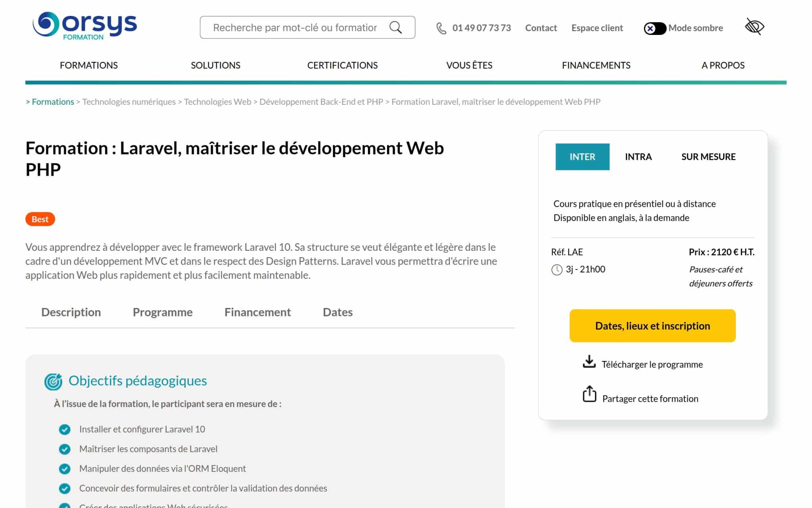The height and width of the screenshot is (508, 812).
Task: Click the share icon beside Partager cette formation
Action: (589, 394)
